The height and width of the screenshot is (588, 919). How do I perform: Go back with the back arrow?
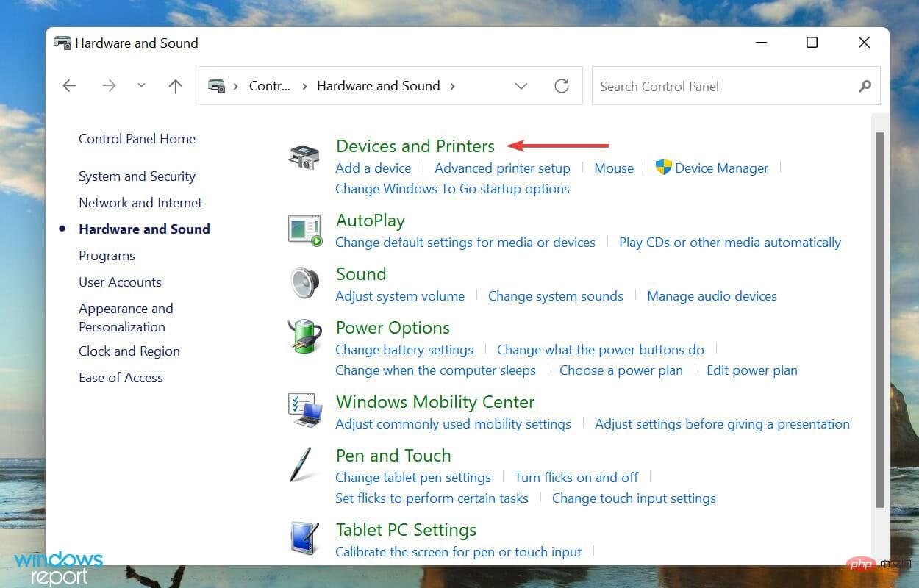(x=69, y=86)
